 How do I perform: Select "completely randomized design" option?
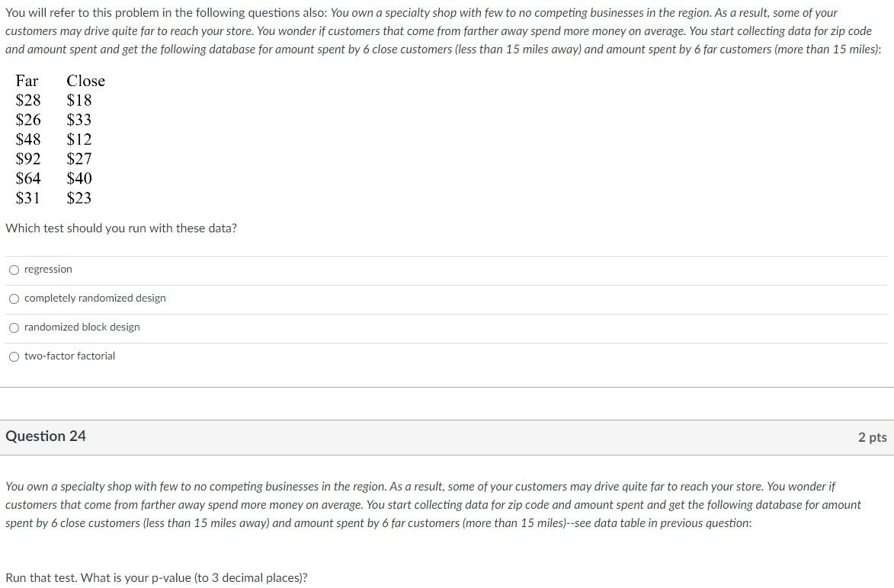click(x=95, y=299)
